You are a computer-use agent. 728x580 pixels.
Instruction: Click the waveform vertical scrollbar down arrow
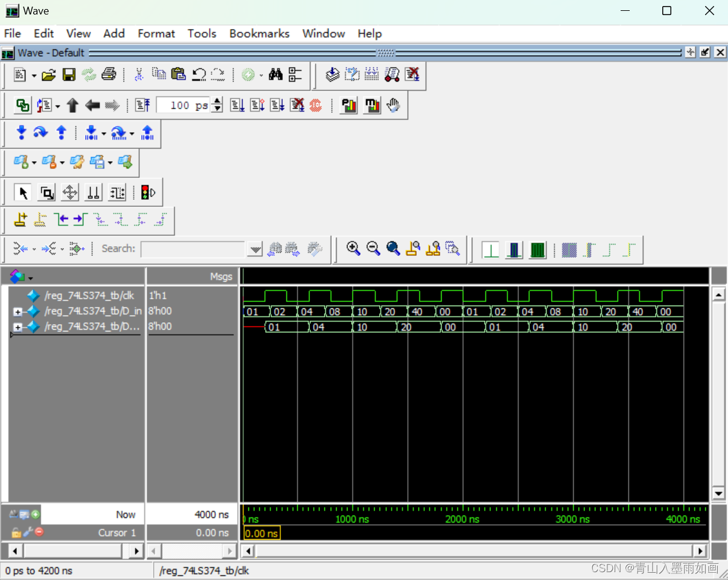(718, 494)
